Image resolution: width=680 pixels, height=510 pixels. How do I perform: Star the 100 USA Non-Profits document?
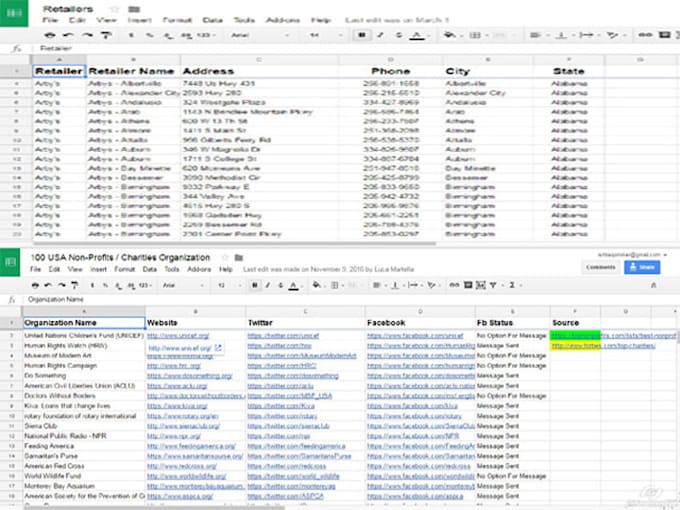(225, 258)
